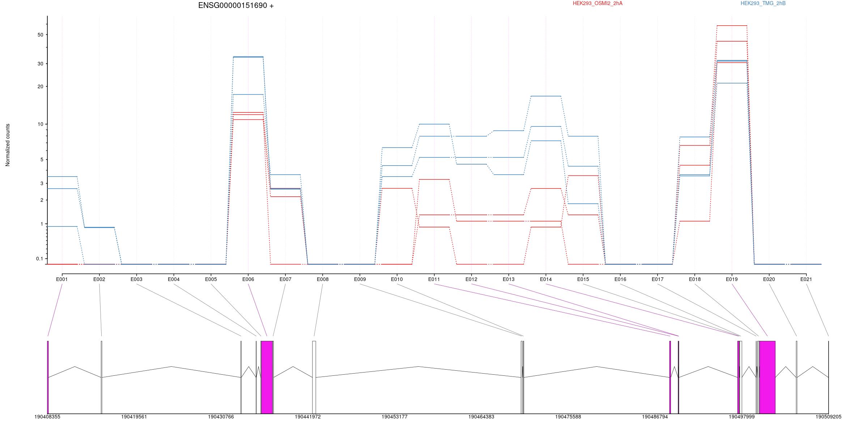The height and width of the screenshot is (434, 868).
Task: Click exon label E007
Action: coord(285,279)
